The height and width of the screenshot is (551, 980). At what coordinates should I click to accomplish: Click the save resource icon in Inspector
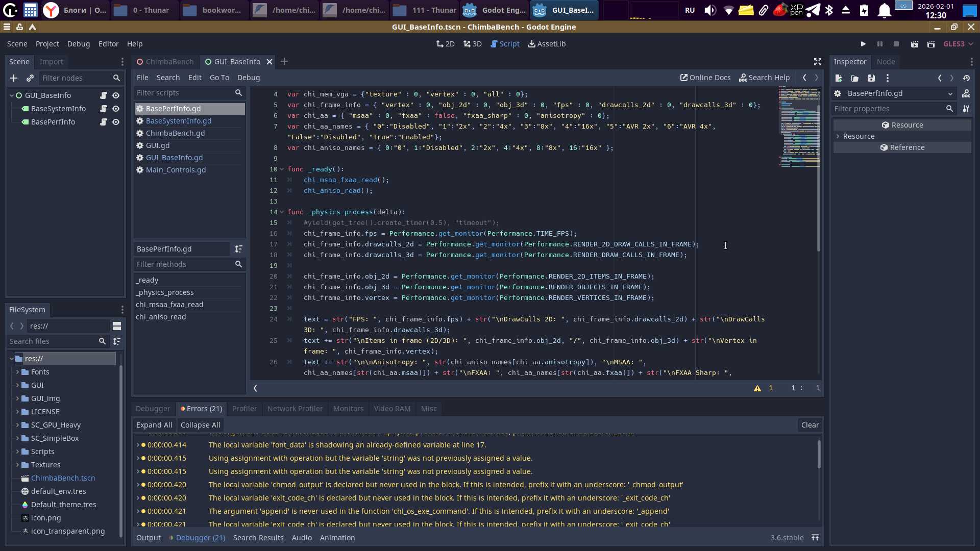pos(871,78)
